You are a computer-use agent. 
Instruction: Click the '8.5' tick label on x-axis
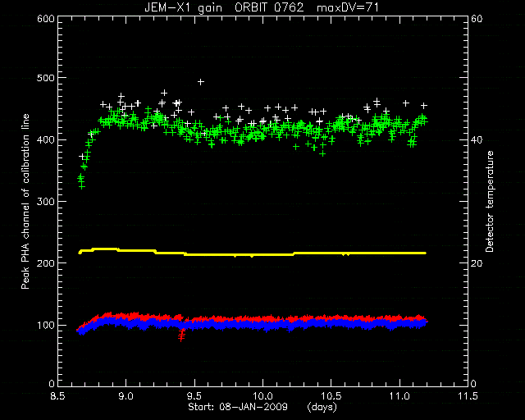[x=58, y=396]
